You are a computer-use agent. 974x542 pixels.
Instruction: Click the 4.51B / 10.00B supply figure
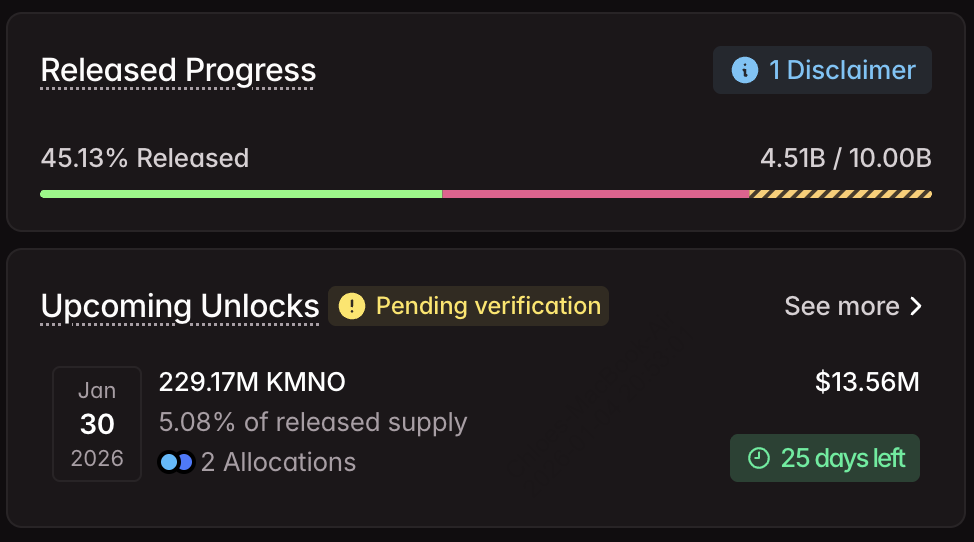pyautogui.click(x=846, y=158)
